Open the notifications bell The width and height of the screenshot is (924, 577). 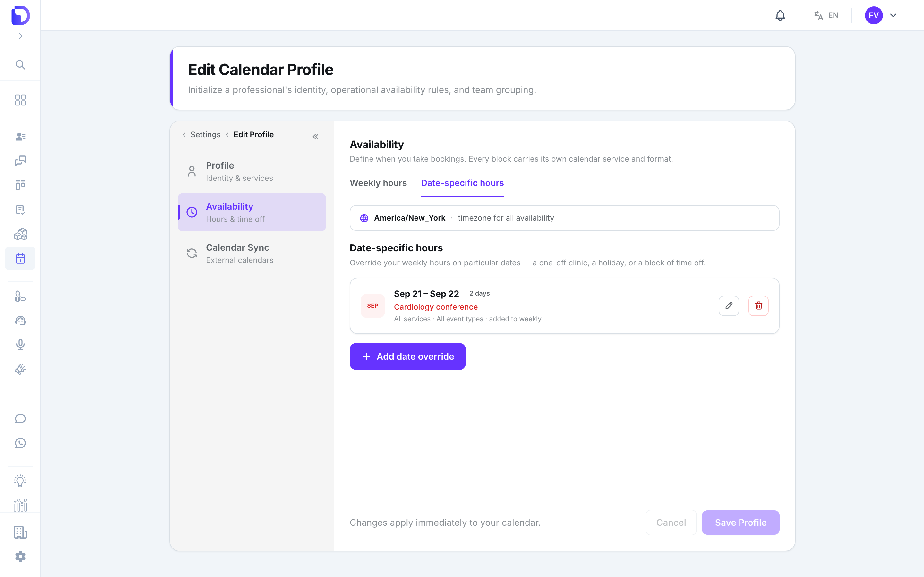780,15
